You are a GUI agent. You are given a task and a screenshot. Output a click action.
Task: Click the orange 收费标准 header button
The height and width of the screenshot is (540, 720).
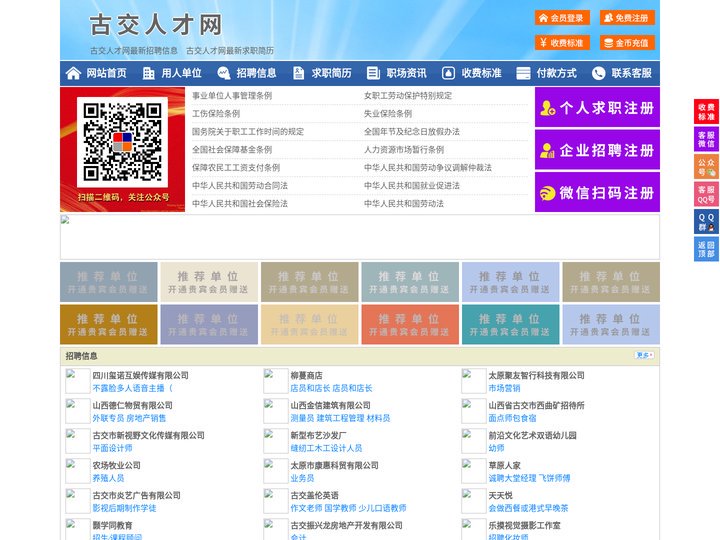[562, 43]
